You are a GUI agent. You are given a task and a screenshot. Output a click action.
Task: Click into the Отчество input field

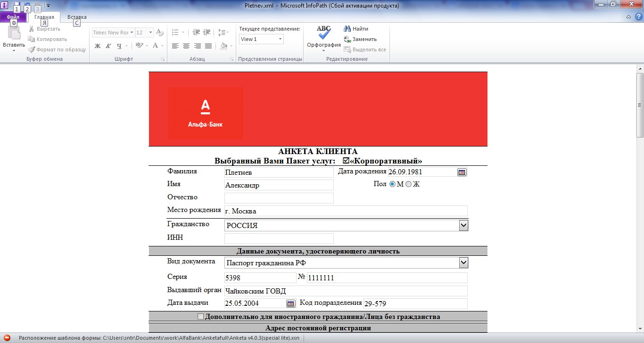[279, 198]
